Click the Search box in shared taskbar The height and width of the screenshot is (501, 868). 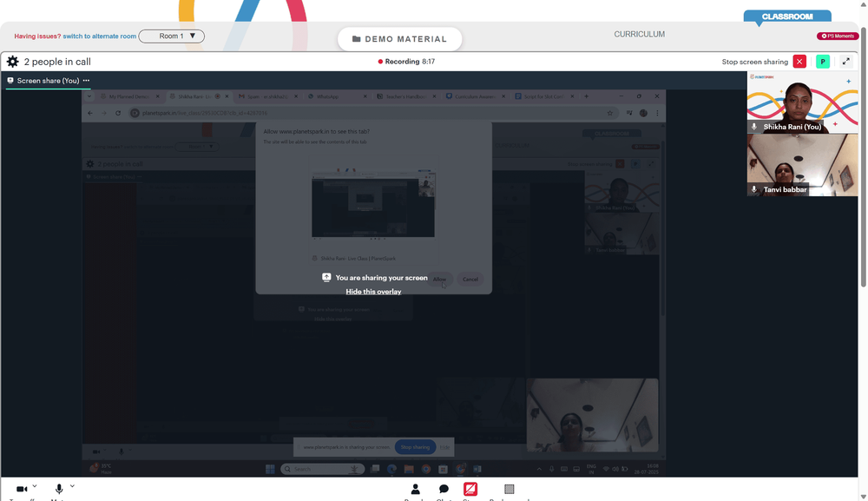click(x=322, y=469)
